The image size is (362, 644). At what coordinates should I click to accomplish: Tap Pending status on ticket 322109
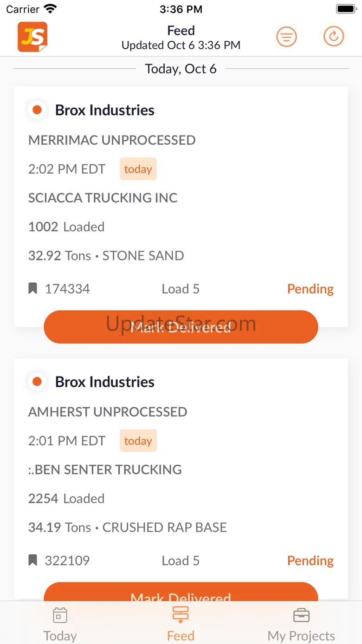310,560
